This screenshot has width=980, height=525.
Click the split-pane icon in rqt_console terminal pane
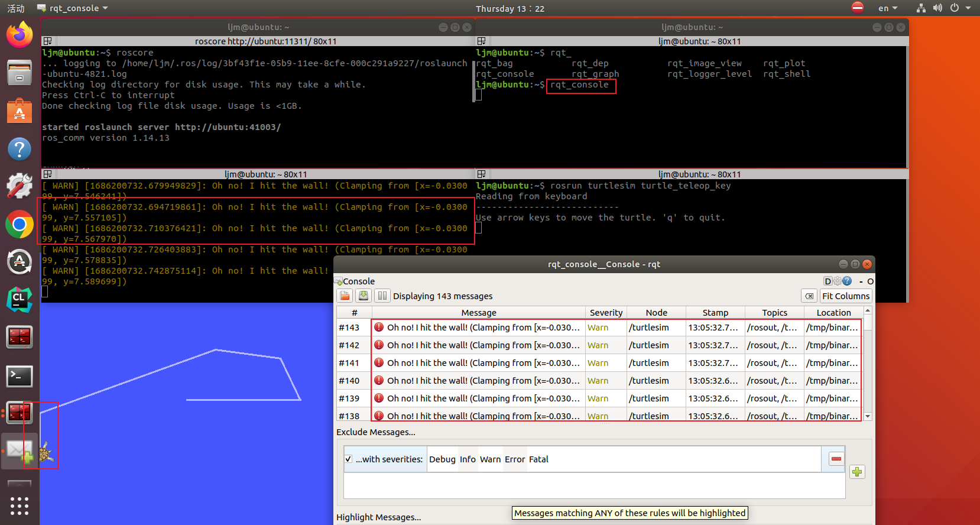(x=482, y=41)
